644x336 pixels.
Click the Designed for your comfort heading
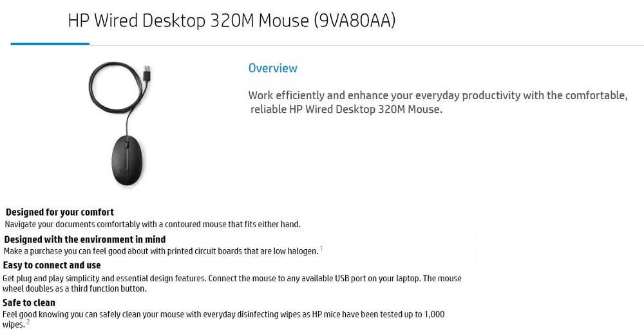tap(60, 212)
